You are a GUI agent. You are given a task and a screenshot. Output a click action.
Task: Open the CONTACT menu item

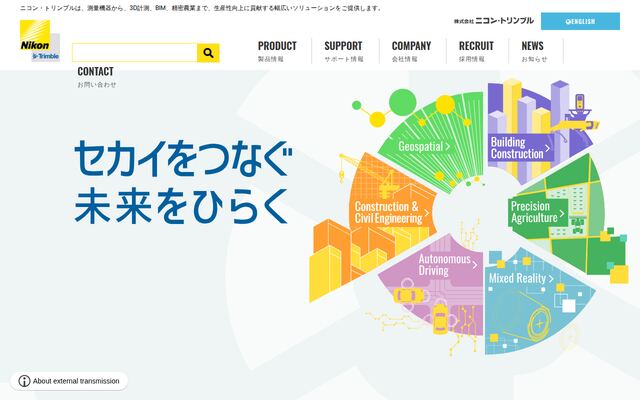point(96,77)
